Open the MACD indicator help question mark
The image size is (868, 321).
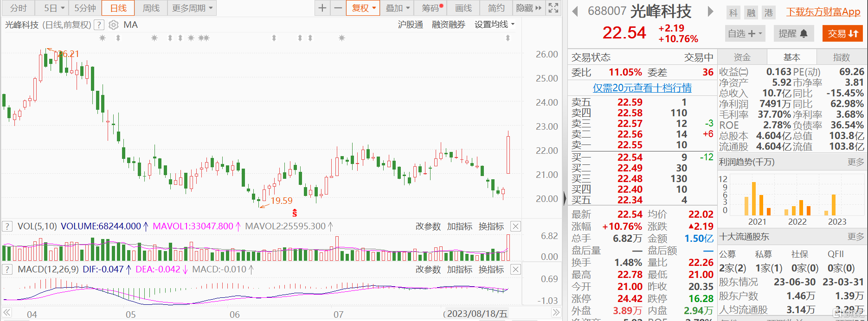pos(7,270)
